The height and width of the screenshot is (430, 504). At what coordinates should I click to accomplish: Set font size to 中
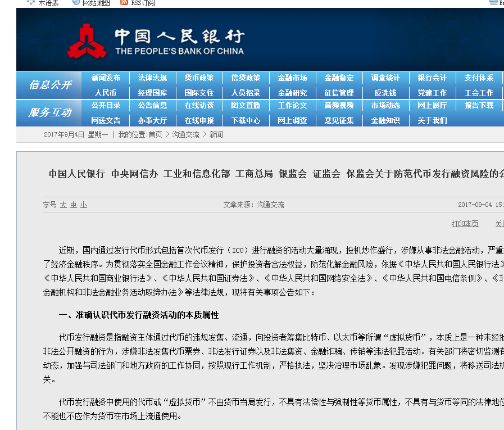(74, 205)
